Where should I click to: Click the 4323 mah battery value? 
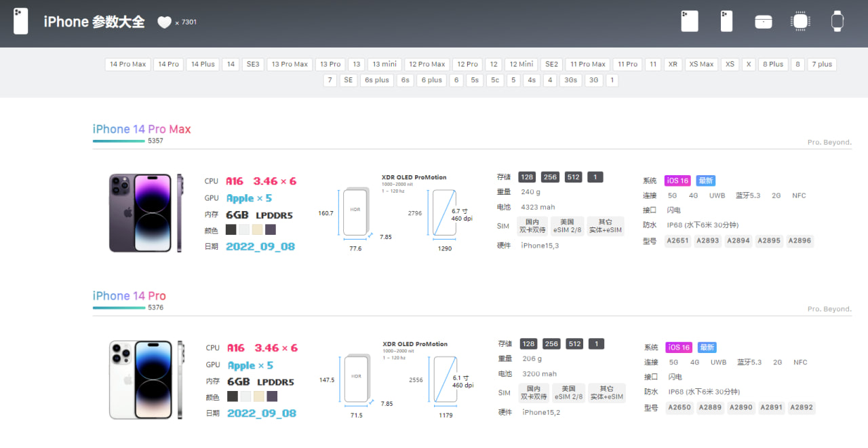tap(538, 207)
